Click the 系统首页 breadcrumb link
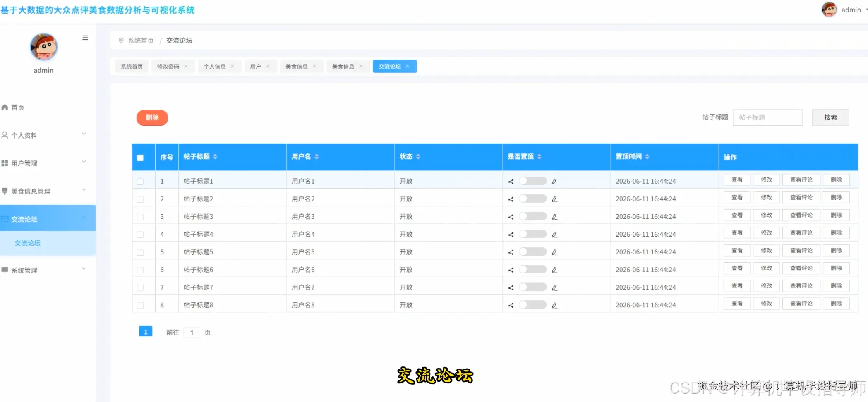This screenshot has height=402, width=868. [x=141, y=41]
